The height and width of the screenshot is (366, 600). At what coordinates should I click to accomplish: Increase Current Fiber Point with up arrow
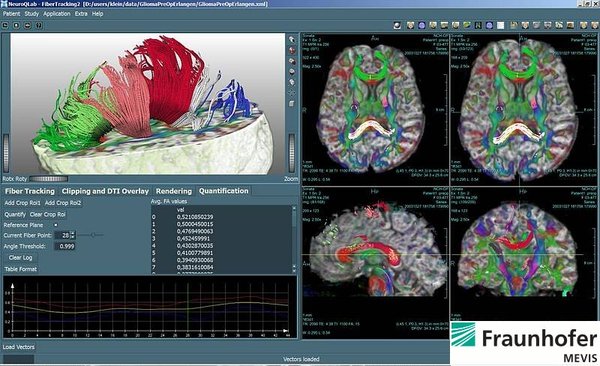73,233
